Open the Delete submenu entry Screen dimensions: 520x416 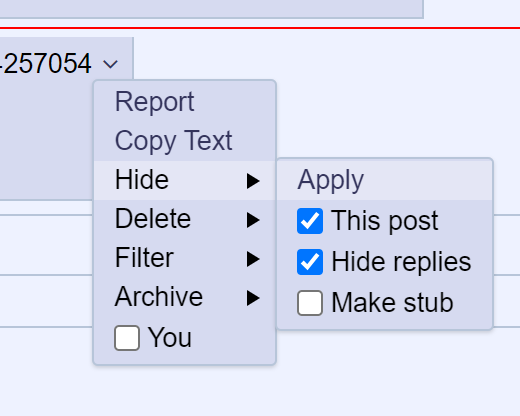[x=185, y=219]
